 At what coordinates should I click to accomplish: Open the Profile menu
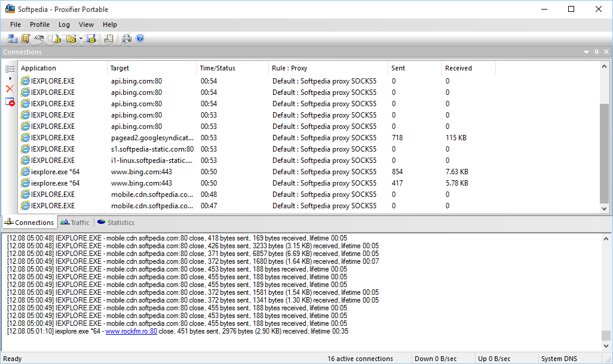39,24
